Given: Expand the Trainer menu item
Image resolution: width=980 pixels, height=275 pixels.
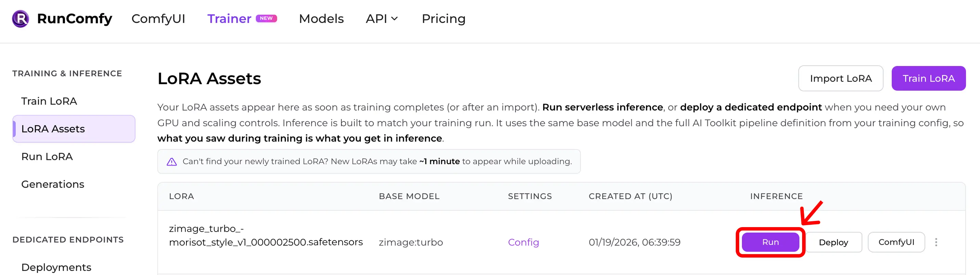Looking at the screenshot, I should click(229, 18).
